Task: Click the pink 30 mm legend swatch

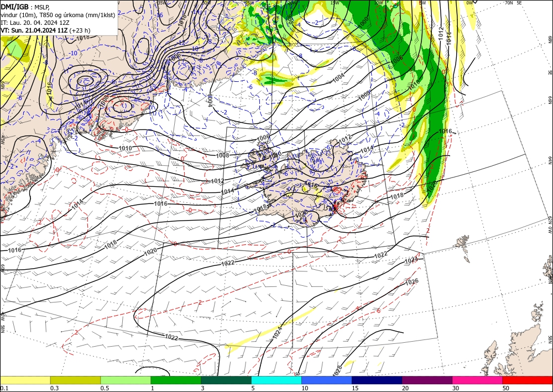Action: (478, 380)
